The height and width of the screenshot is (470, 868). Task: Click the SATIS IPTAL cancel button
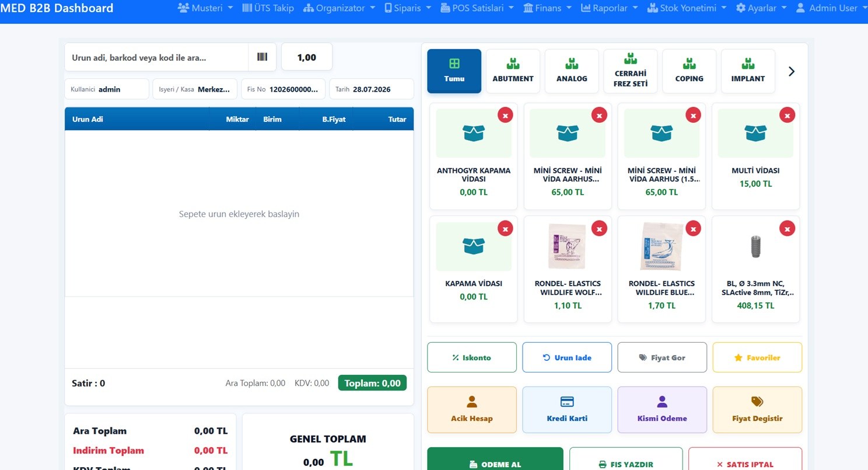(x=745, y=460)
